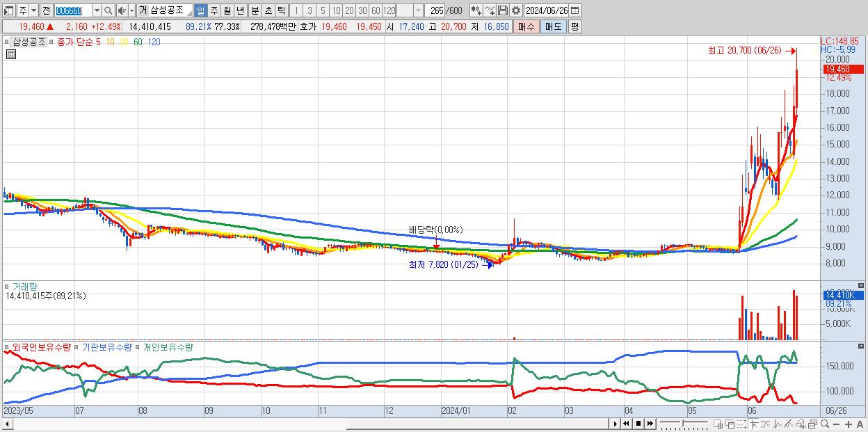Image resolution: width=868 pixels, height=432 pixels.
Task: Click the play button in bottom playback controls
Action: pyautogui.click(x=615, y=424)
